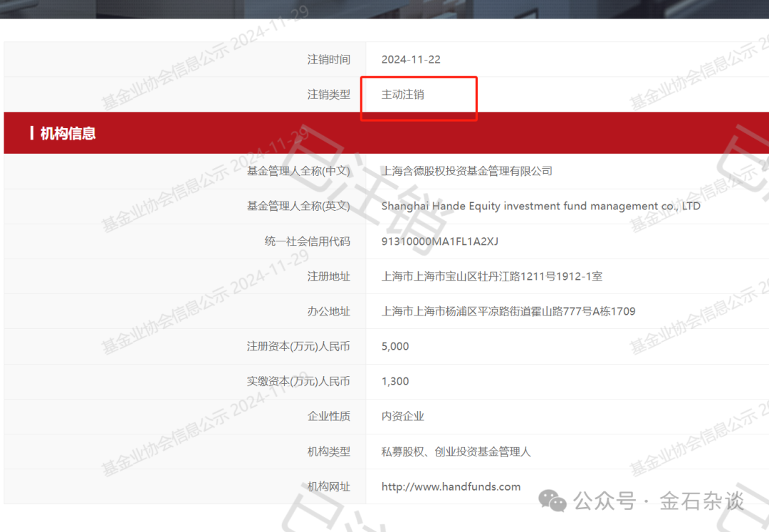Image resolution: width=769 pixels, height=532 pixels.
Task: Select the value 主动注销
Action: point(402,94)
